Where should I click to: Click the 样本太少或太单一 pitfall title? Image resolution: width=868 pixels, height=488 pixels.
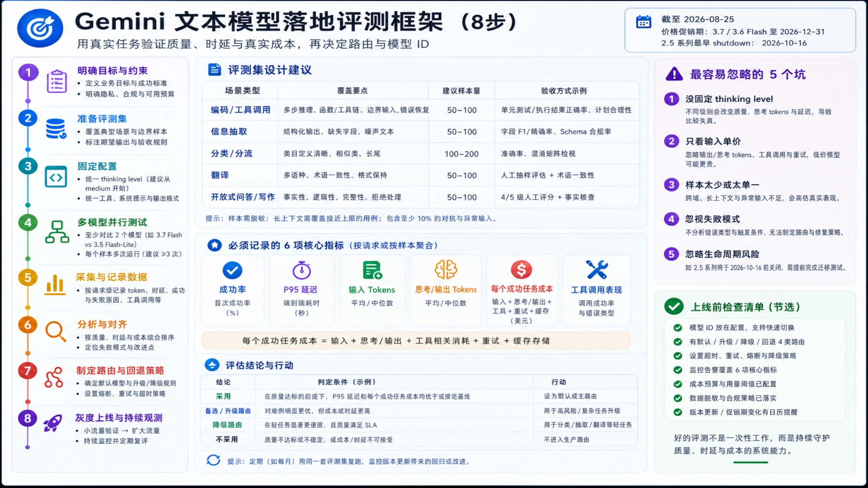722,185
